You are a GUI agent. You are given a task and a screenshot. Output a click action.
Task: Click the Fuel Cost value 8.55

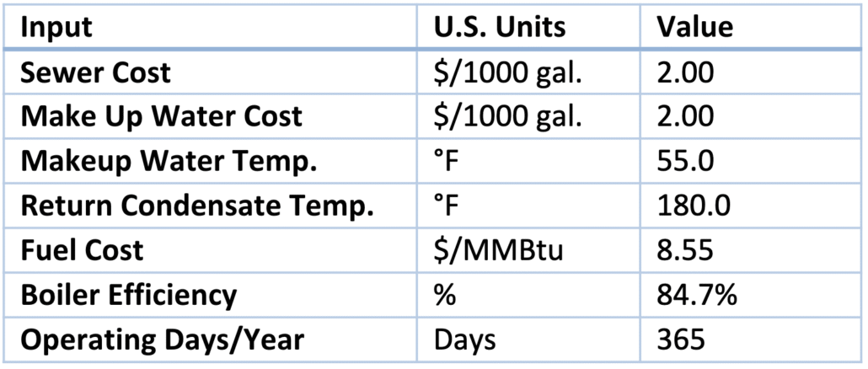[686, 250]
